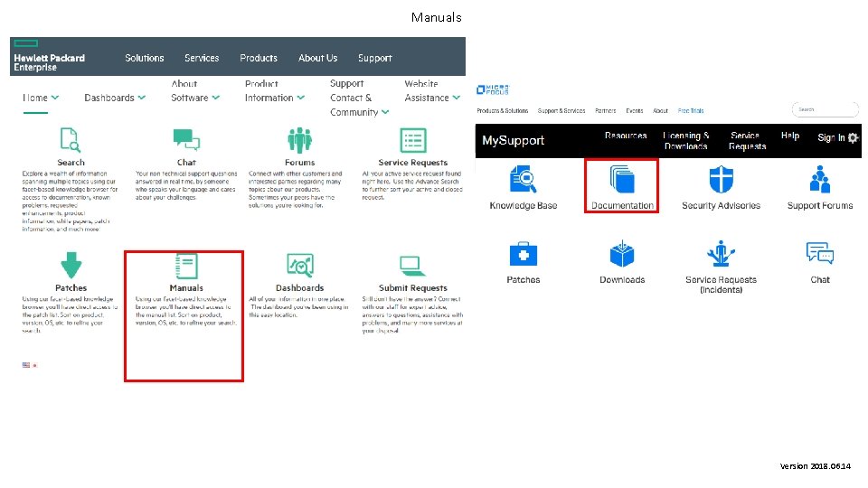The image size is (868, 488).
Task: Click the Documentation label text
Action: tap(622, 205)
